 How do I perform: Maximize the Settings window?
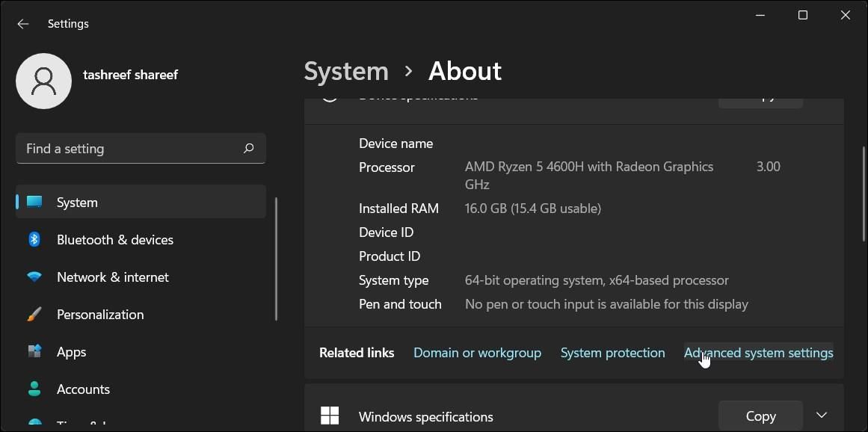pos(803,16)
